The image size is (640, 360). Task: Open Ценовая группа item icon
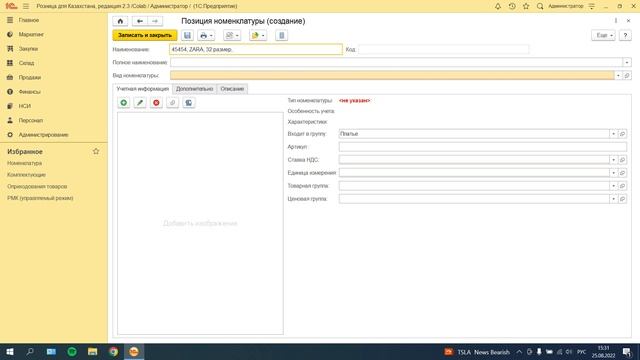(x=622, y=199)
